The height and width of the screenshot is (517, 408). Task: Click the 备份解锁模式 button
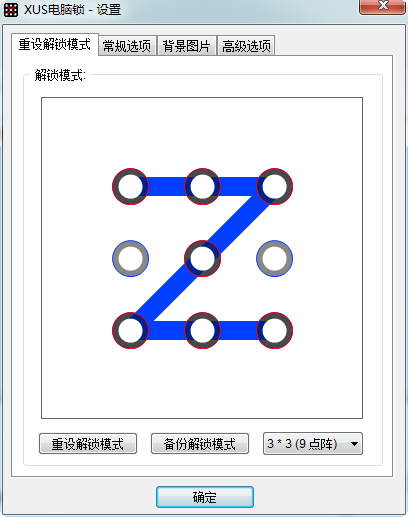[200, 444]
